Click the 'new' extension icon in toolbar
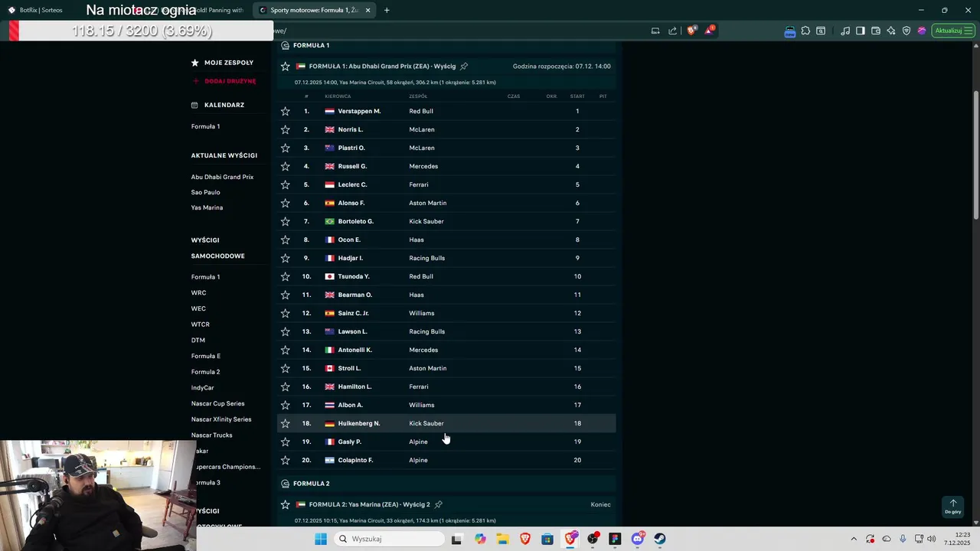 (x=790, y=31)
